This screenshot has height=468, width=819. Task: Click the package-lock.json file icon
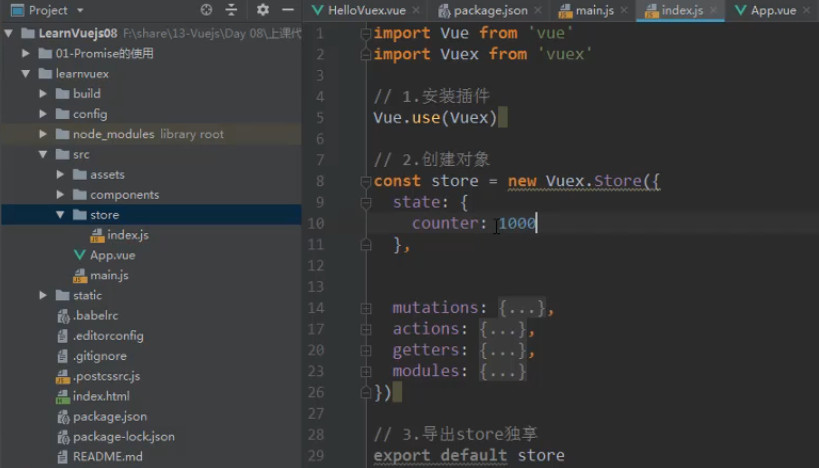(63, 437)
